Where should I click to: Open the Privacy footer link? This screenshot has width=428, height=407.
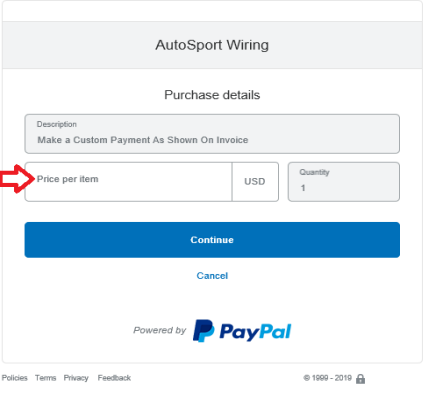[x=76, y=378]
